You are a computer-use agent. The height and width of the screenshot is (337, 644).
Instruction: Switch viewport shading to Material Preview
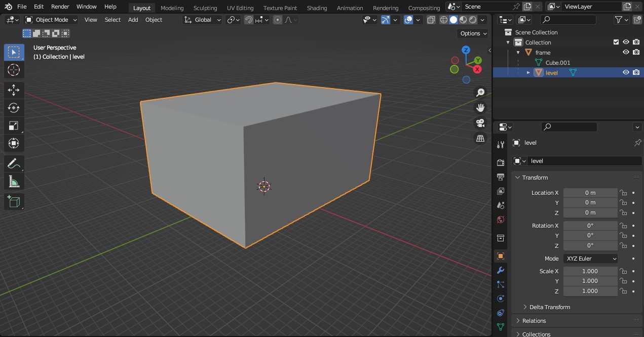coord(463,20)
